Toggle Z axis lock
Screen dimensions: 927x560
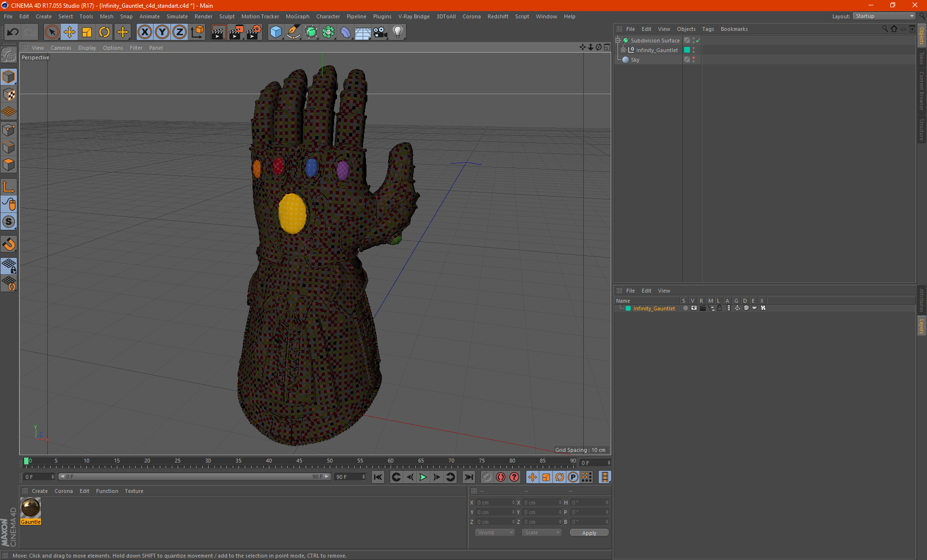(x=180, y=32)
